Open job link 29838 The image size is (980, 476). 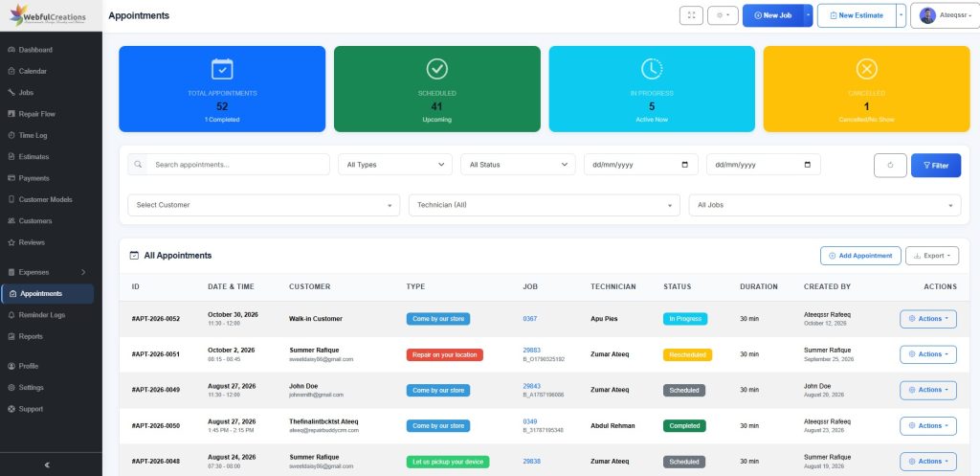pyautogui.click(x=532, y=462)
